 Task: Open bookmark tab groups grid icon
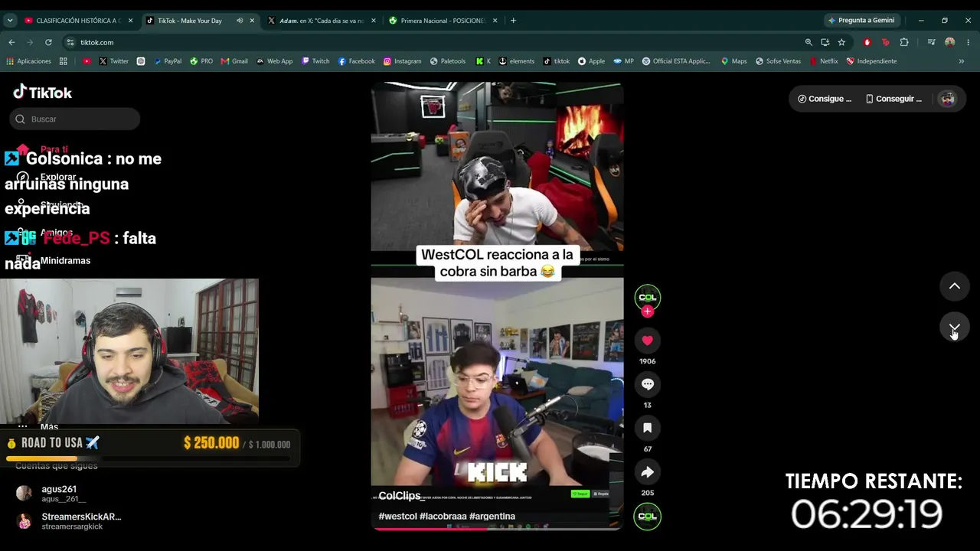pyautogui.click(x=63, y=61)
